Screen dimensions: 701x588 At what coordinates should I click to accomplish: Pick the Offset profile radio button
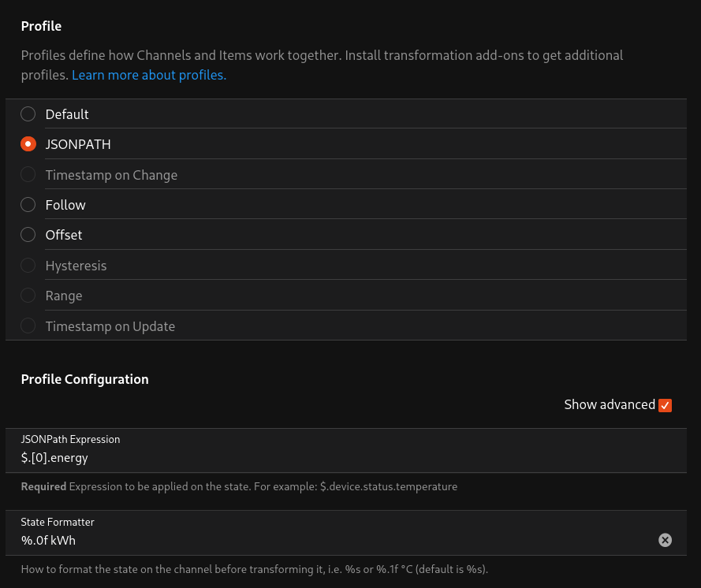point(28,235)
